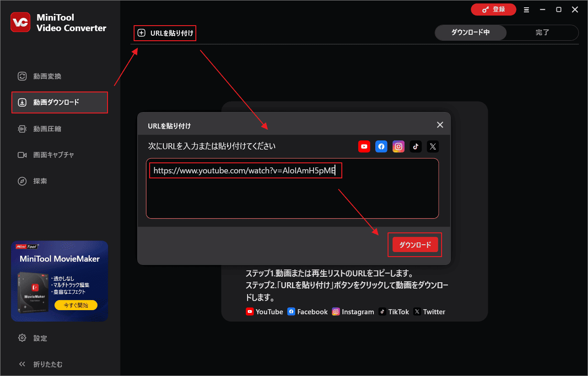Click TikTok in the supported sites list below
Viewport: 588px width, 376px height.
tap(394, 312)
